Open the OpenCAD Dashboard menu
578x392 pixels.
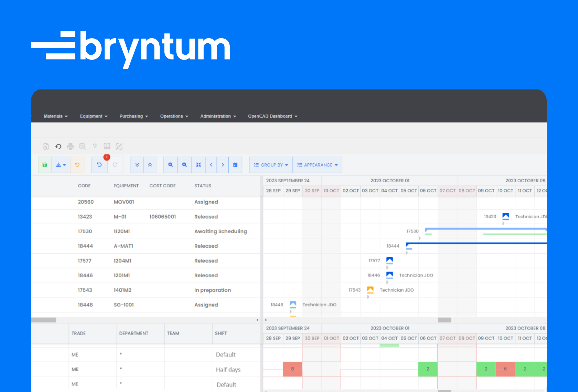tap(273, 116)
